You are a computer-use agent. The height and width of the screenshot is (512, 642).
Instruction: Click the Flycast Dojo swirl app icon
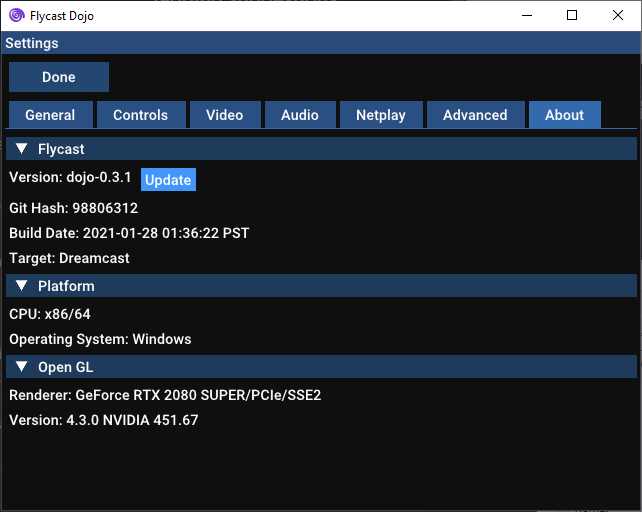pyautogui.click(x=17, y=16)
